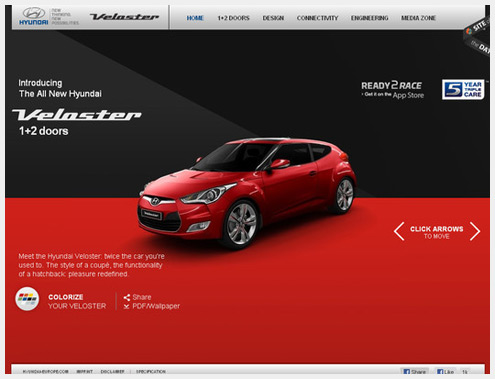Open the DESIGN menu item

273,18
